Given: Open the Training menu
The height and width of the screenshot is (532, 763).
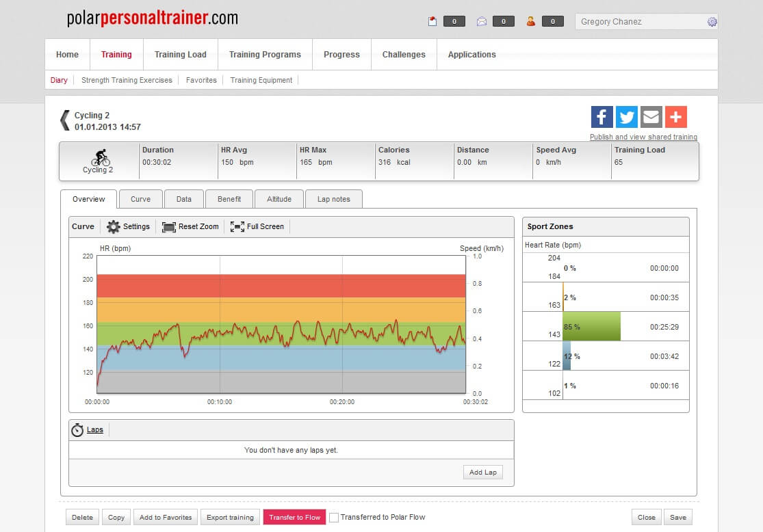Looking at the screenshot, I should click(x=116, y=55).
